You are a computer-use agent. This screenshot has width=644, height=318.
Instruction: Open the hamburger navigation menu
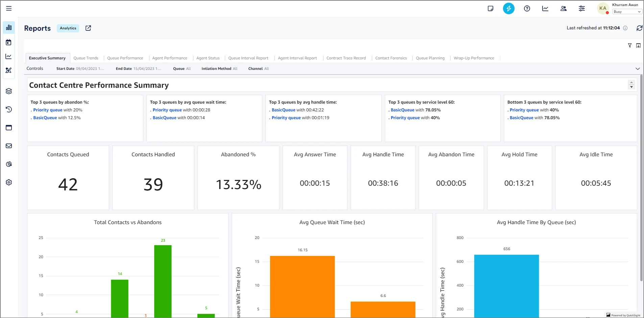click(x=9, y=8)
